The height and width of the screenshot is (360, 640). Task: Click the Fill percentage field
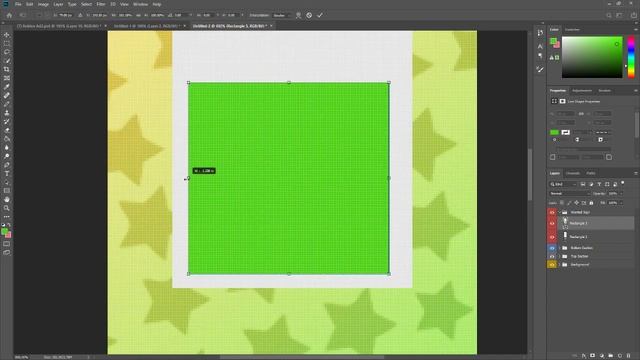613,203
